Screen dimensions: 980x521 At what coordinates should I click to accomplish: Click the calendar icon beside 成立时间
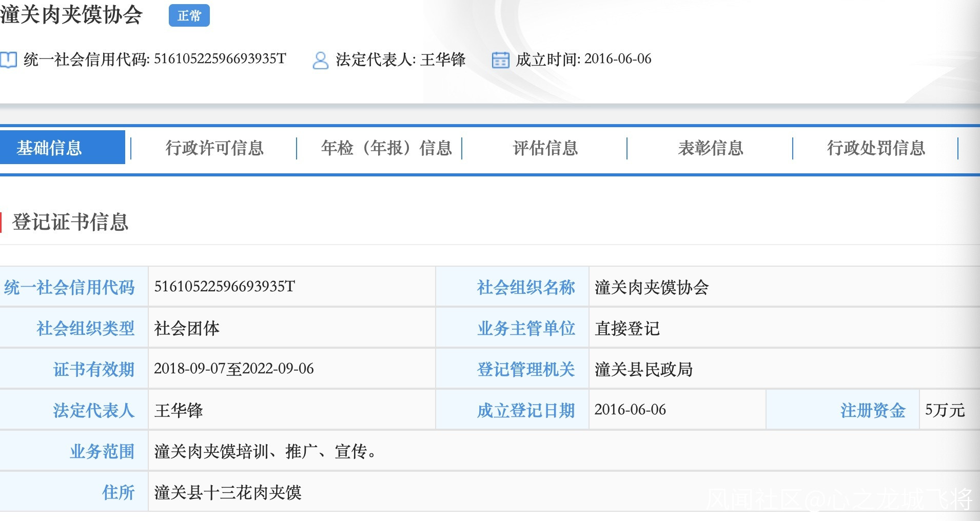tap(500, 60)
